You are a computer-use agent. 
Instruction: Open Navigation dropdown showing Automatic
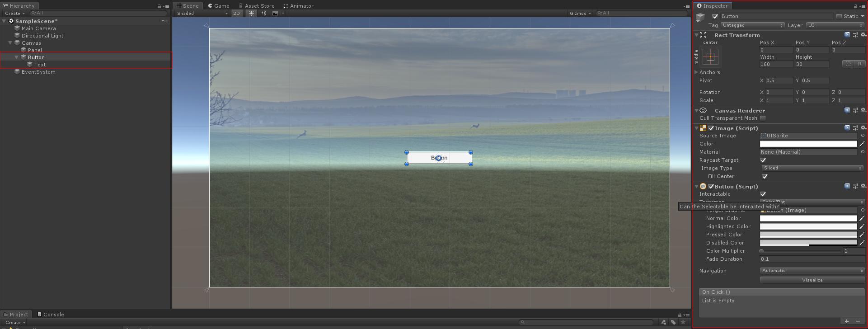point(812,271)
